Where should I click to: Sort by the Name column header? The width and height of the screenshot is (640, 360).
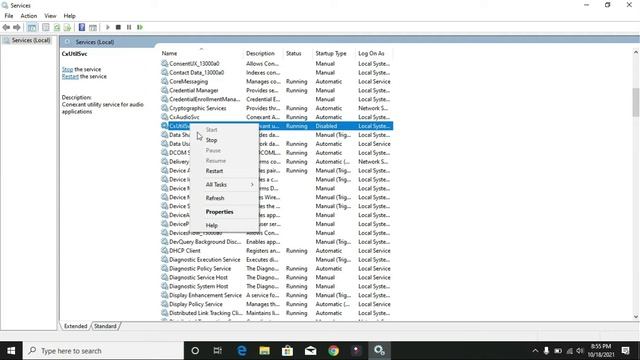coord(201,53)
